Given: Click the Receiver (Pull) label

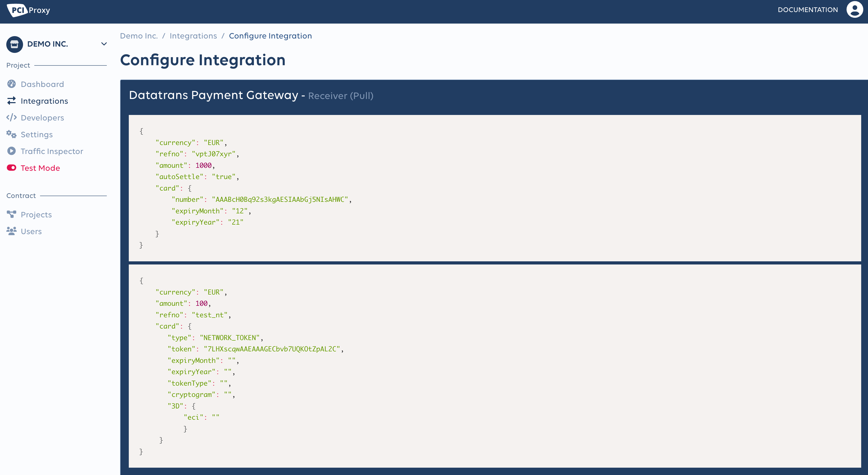Looking at the screenshot, I should click(x=341, y=96).
